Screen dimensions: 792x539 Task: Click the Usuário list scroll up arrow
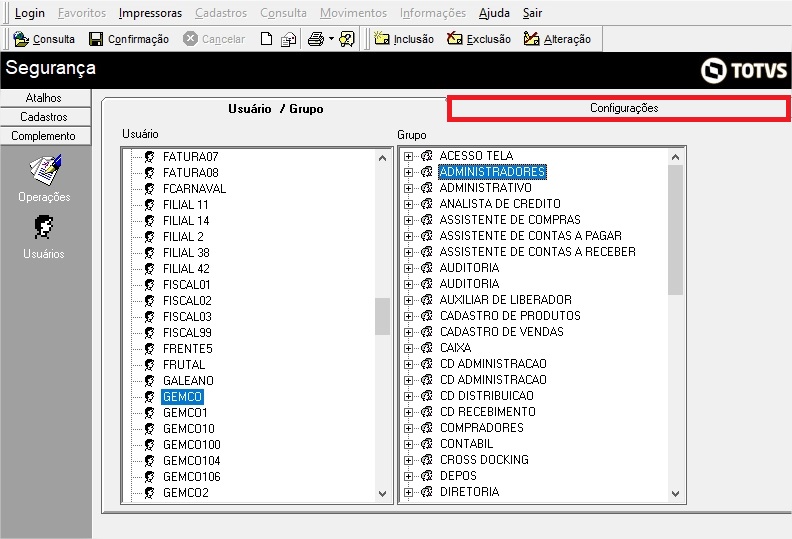(x=382, y=158)
